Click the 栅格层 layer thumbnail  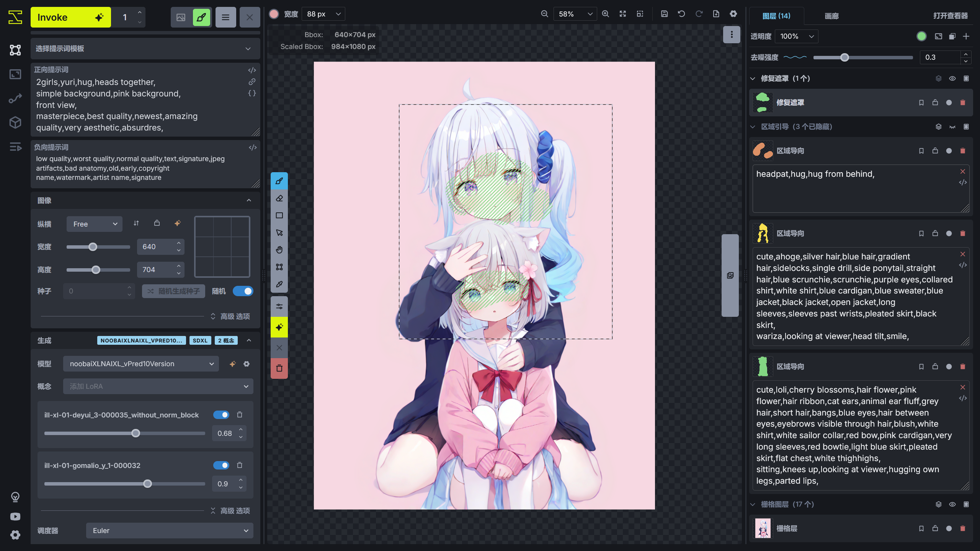[x=763, y=528]
